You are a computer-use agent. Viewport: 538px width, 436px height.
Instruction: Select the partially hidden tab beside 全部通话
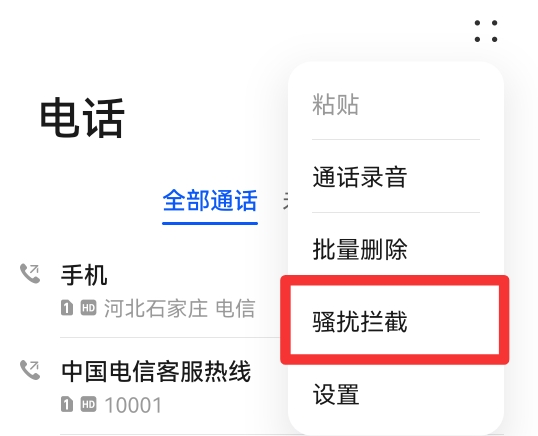pyautogui.click(x=285, y=200)
